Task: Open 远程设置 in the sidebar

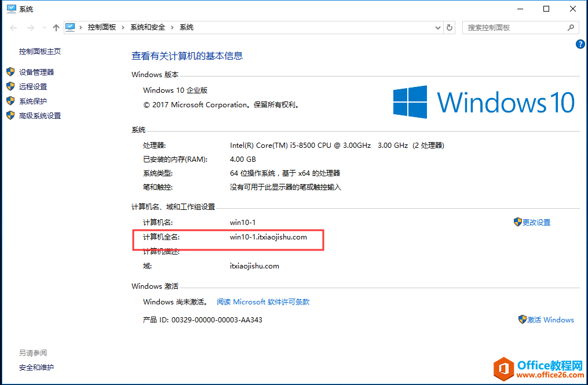Action: coord(33,86)
